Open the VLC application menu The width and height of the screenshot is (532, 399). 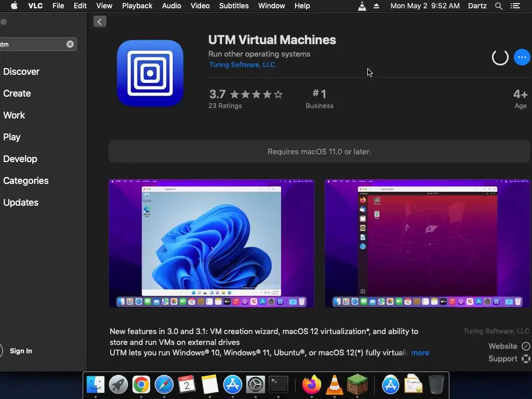(35, 6)
